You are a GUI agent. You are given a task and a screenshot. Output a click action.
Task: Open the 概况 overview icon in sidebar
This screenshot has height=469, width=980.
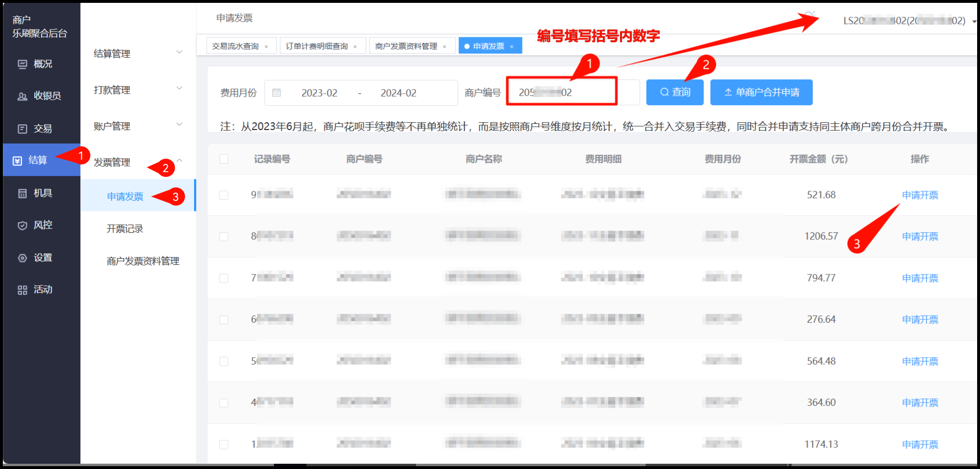[22, 64]
